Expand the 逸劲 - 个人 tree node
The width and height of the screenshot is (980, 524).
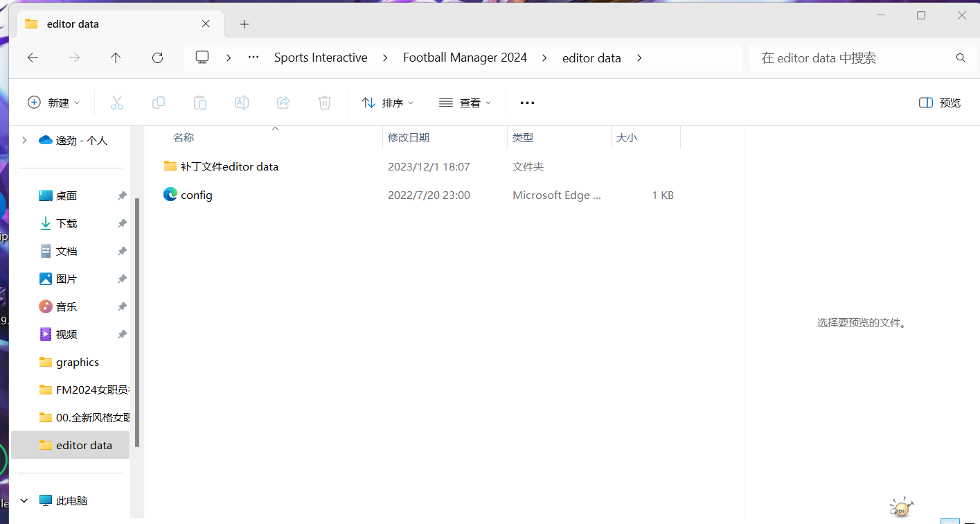click(24, 140)
